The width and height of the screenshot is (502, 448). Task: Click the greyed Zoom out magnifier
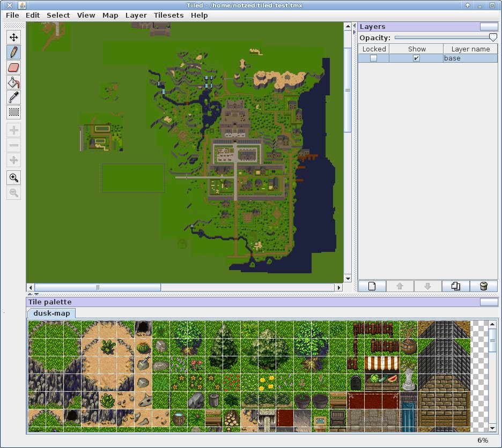pyautogui.click(x=14, y=192)
